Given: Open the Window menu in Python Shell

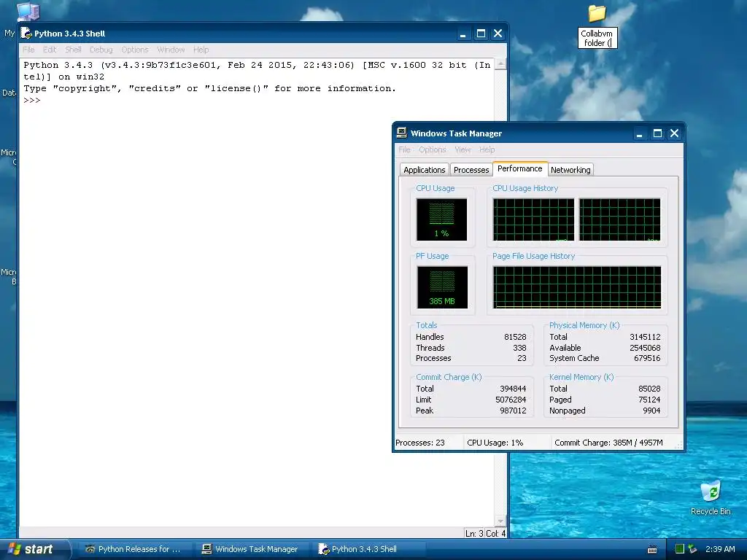Looking at the screenshot, I should point(171,50).
